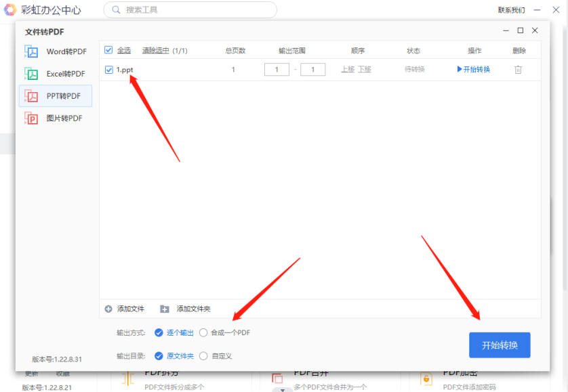
Task: Click the PDF合并 icon in background
Action: click(277, 378)
